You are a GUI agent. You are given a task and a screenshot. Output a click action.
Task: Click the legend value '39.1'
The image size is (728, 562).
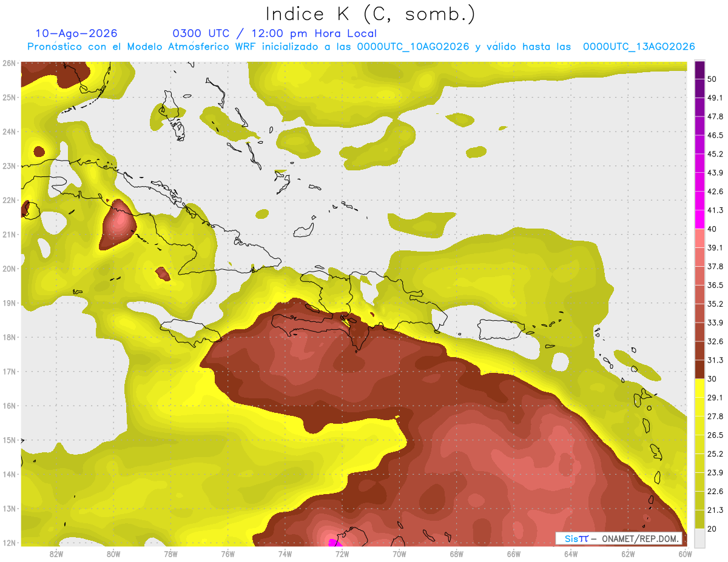[715, 248]
